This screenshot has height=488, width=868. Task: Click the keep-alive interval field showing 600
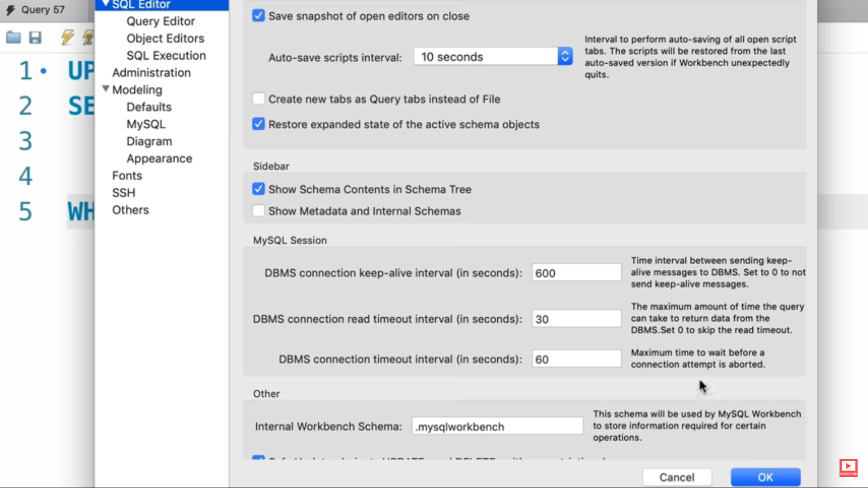coord(576,273)
